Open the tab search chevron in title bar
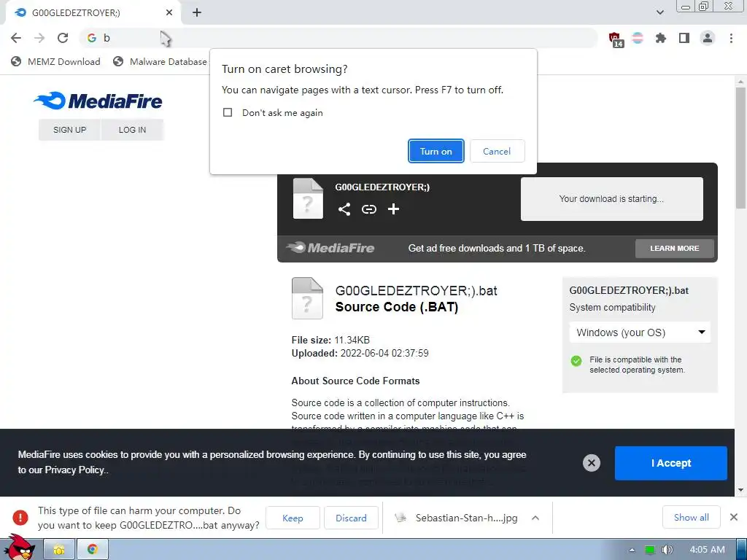 [659, 12]
